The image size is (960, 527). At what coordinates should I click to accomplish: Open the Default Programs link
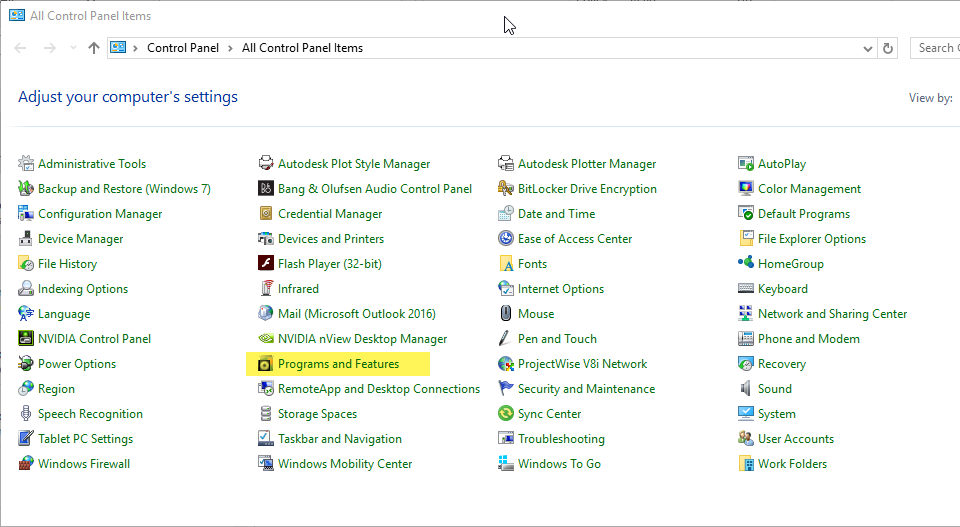pyautogui.click(x=804, y=214)
